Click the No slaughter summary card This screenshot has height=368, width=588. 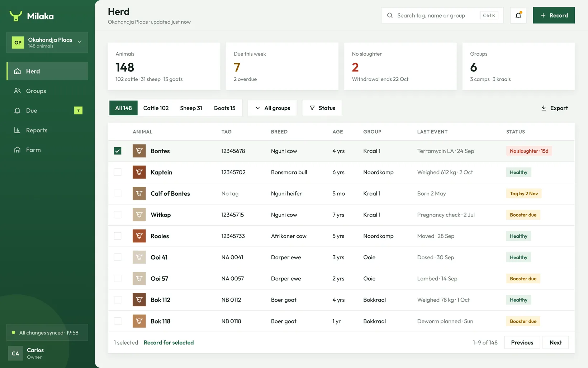[400, 66]
